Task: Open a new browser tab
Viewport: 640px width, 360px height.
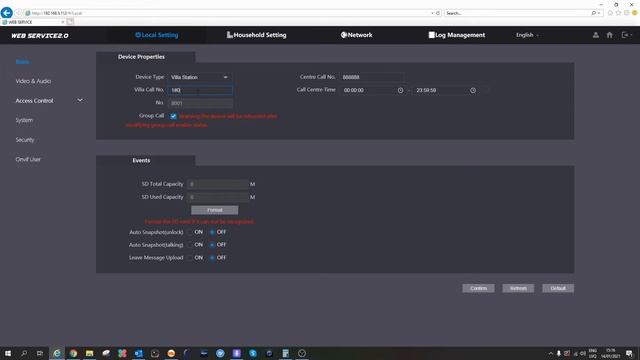Action: click(70, 22)
